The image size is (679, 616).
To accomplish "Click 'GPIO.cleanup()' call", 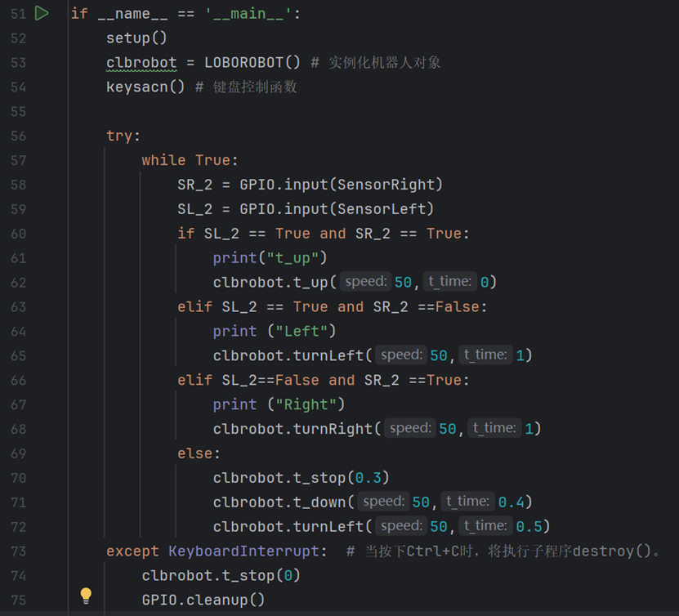I will pos(203,600).
